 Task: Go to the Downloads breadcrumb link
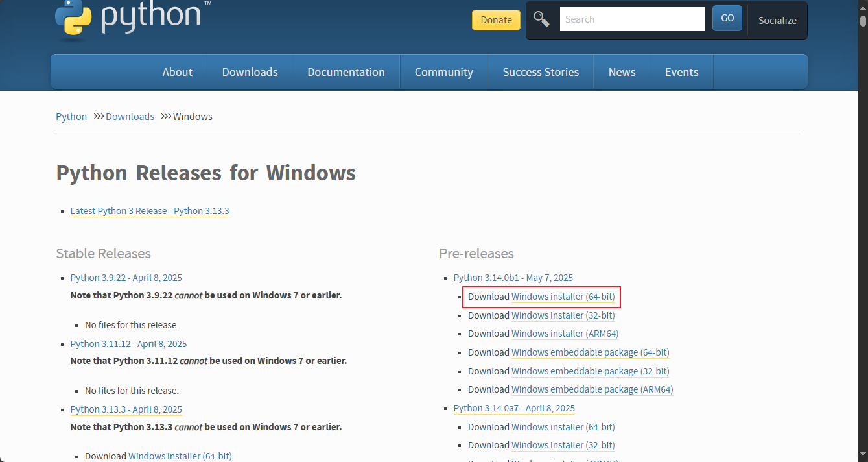[x=130, y=117]
